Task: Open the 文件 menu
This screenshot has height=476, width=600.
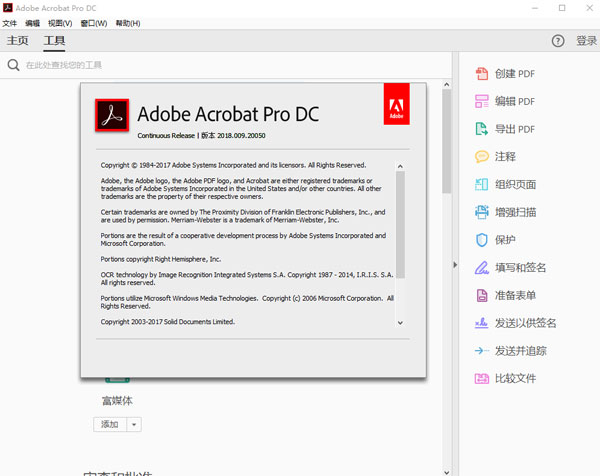Action: pyautogui.click(x=10, y=23)
